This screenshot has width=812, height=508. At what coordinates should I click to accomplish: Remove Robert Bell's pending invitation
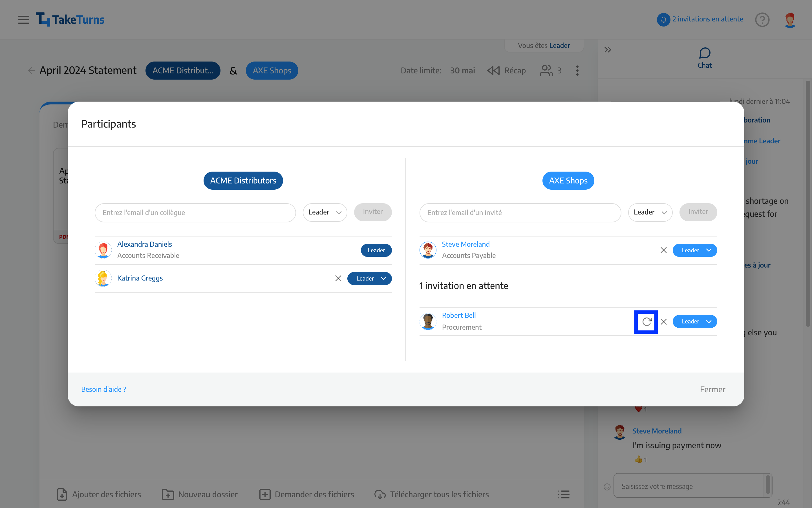664,322
